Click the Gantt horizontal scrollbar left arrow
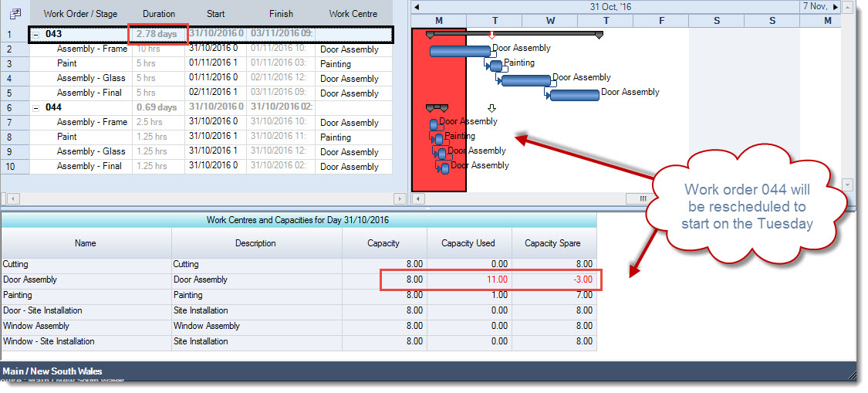868x393 pixels. pos(418,198)
